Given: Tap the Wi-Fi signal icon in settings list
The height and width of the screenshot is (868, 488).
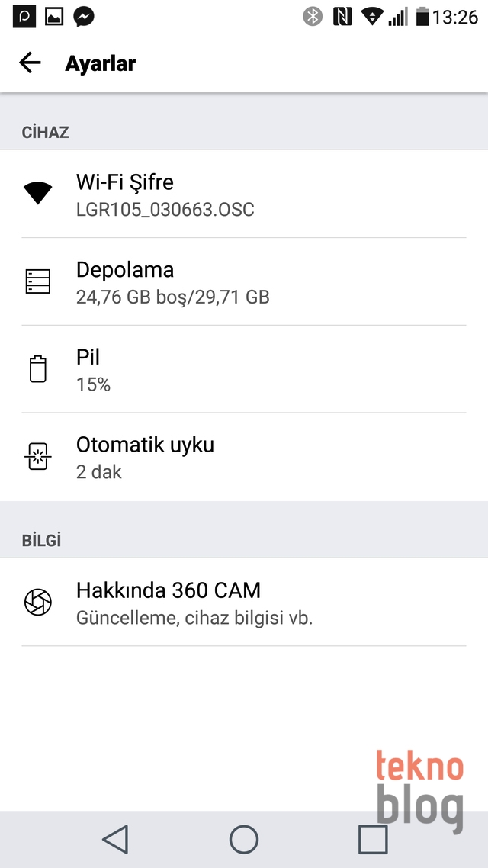Looking at the screenshot, I should click(x=37, y=194).
